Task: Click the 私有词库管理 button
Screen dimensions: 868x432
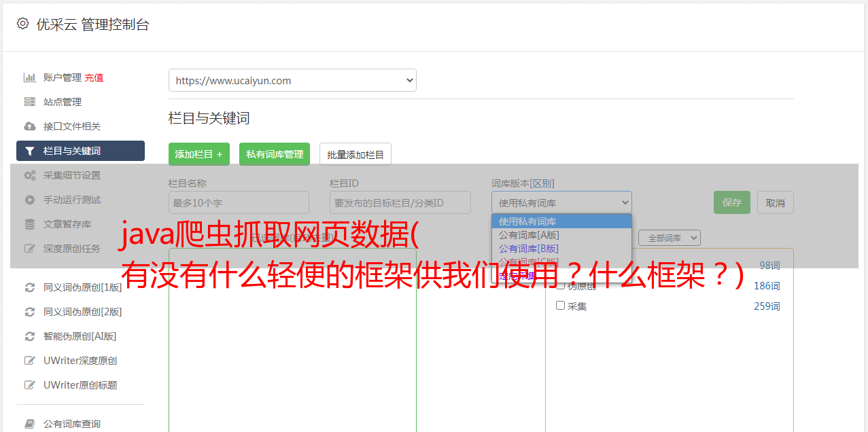Action: 275,154
